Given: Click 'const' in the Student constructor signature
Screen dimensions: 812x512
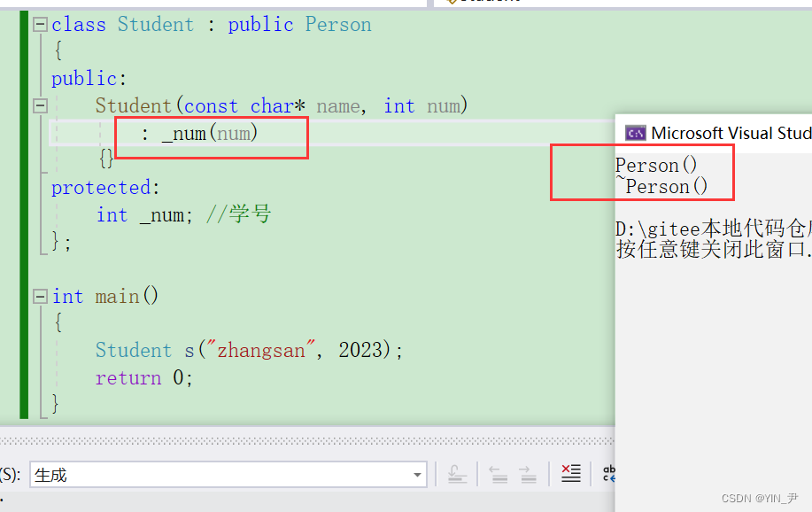Looking at the screenshot, I should [x=211, y=105].
